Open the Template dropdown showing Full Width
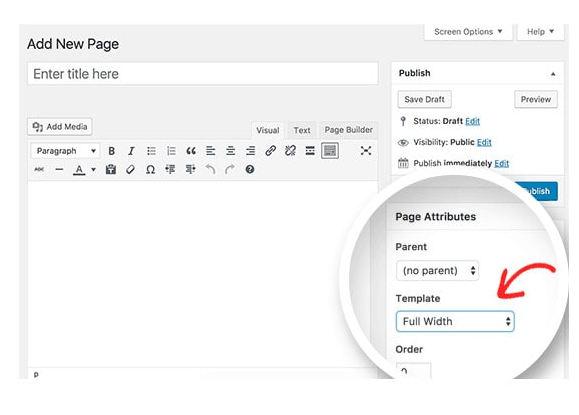This screenshot has width=579, height=415. pyautogui.click(x=455, y=321)
